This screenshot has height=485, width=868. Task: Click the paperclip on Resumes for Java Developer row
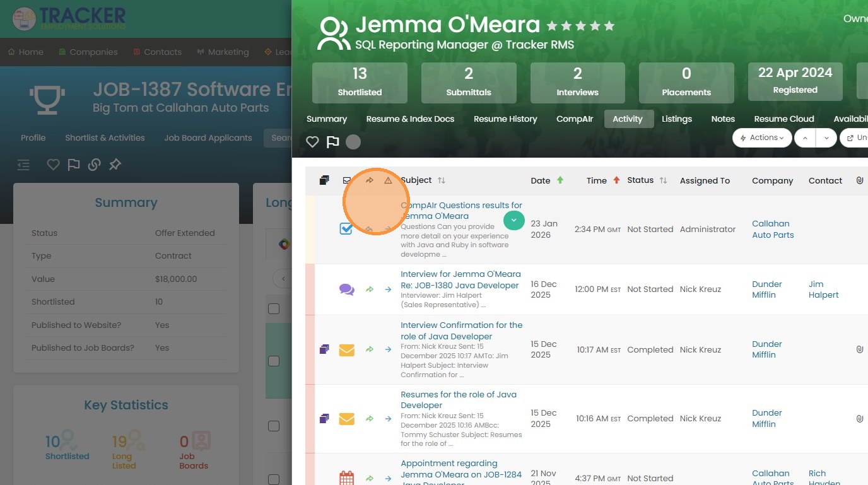859,418
